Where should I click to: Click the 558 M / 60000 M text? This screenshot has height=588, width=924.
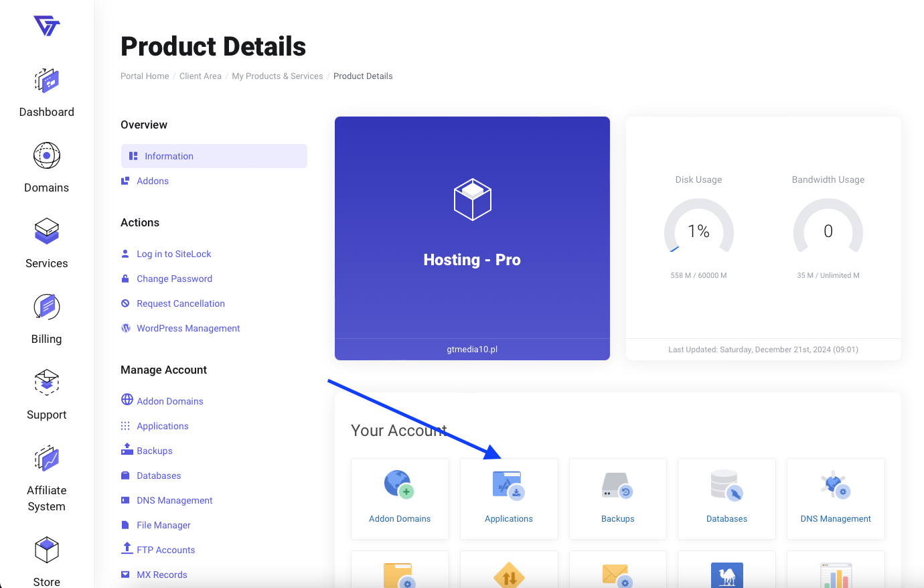(698, 275)
